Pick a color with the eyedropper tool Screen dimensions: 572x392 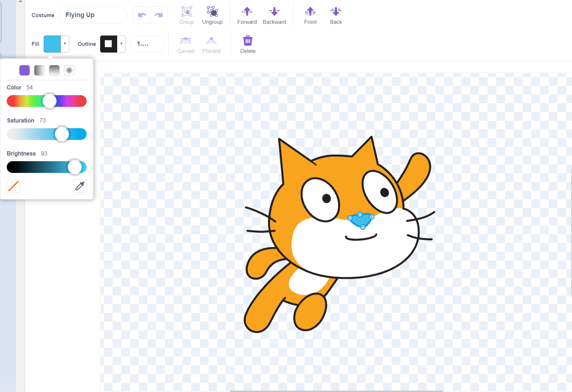point(80,186)
